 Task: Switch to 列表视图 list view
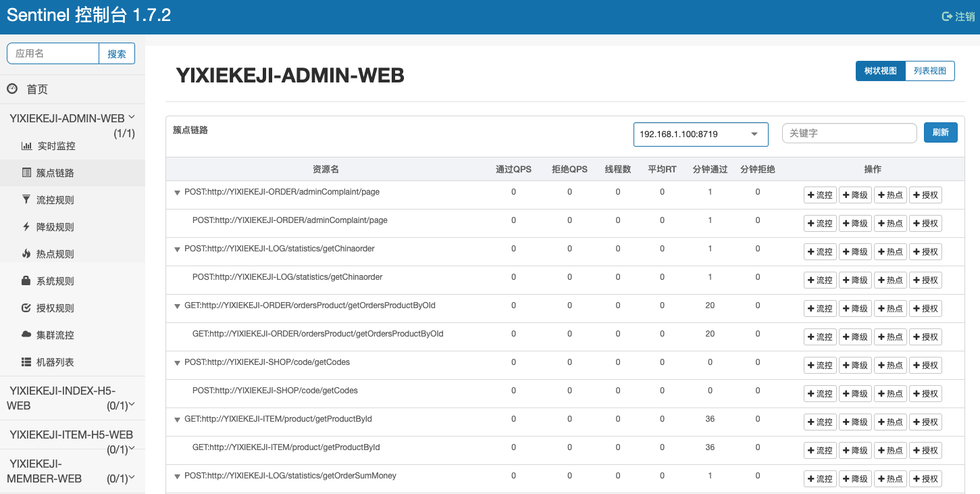point(930,71)
